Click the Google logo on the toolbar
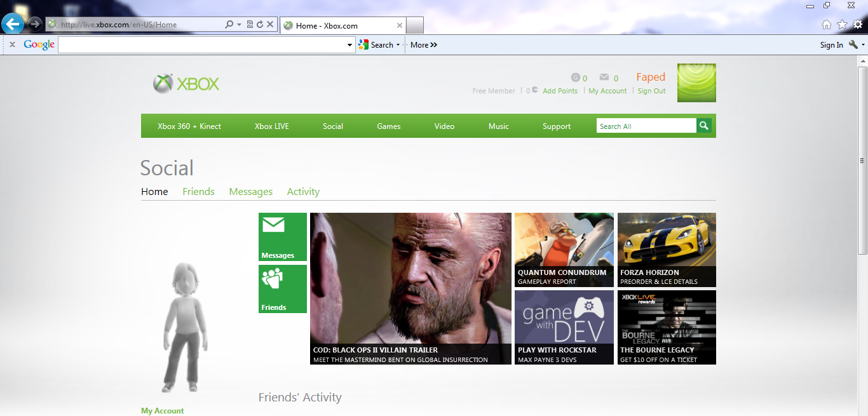Viewport: 868px width, 416px height. pos(39,44)
